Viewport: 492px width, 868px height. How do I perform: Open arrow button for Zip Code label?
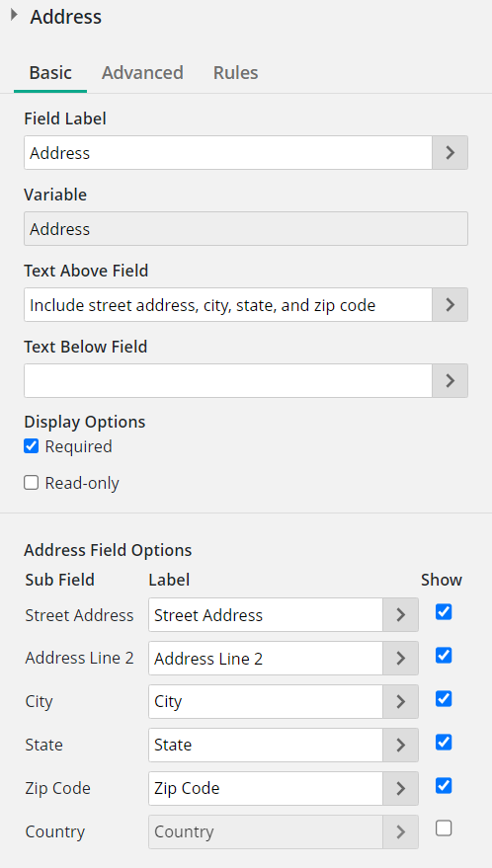[400, 788]
